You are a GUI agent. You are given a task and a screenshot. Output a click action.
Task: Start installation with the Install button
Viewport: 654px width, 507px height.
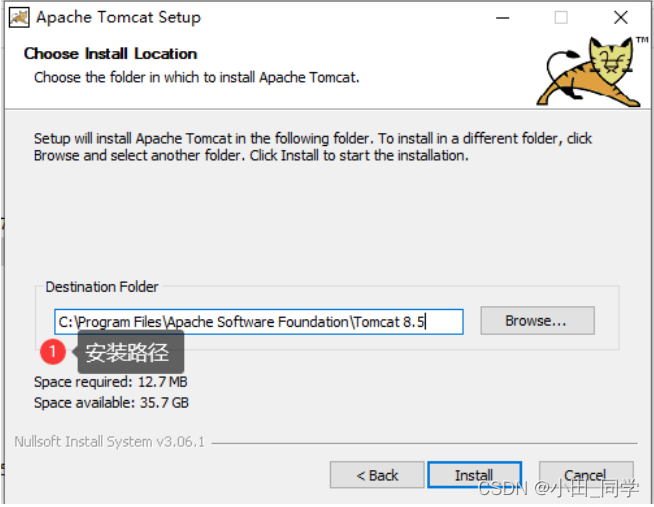click(474, 475)
